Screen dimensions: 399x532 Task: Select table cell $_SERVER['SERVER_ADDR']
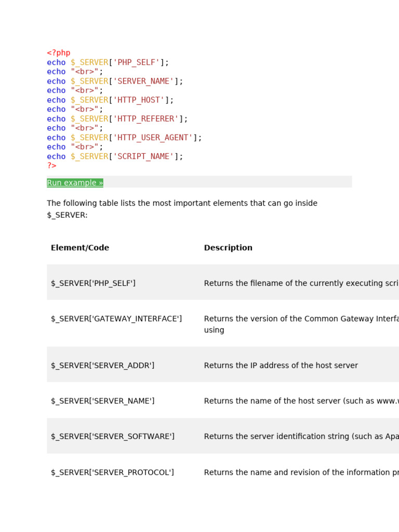(x=102, y=365)
